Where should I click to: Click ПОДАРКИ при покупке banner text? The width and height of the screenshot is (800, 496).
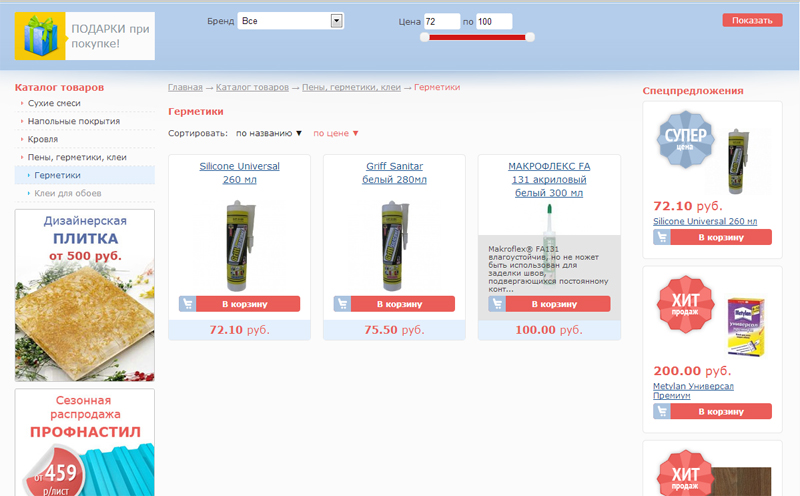[x=110, y=36]
